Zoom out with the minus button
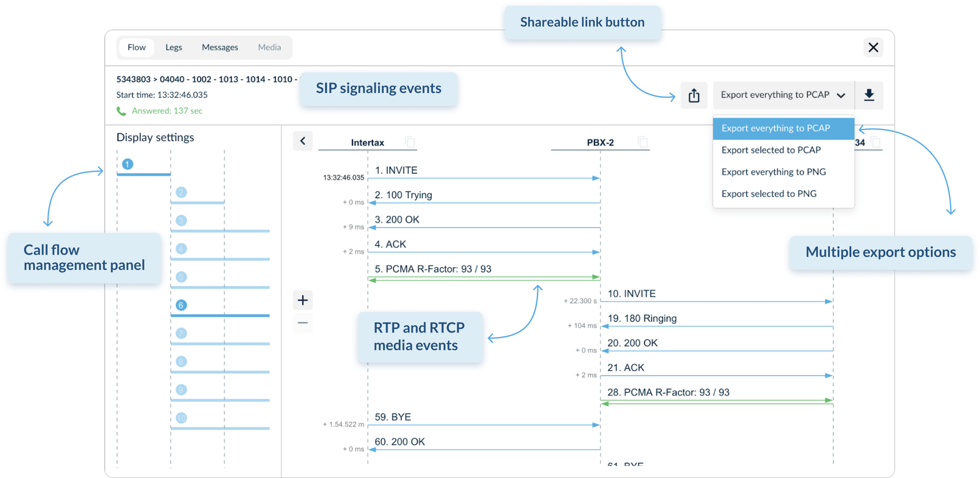Screen dimensions: 980x478 [303, 323]
